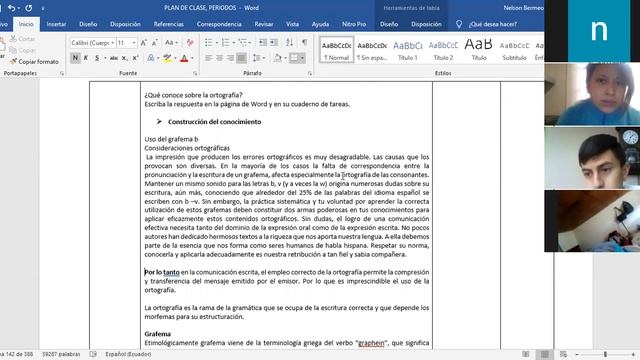Click the spelling check book icon in status bar

[x=93, y=354]
